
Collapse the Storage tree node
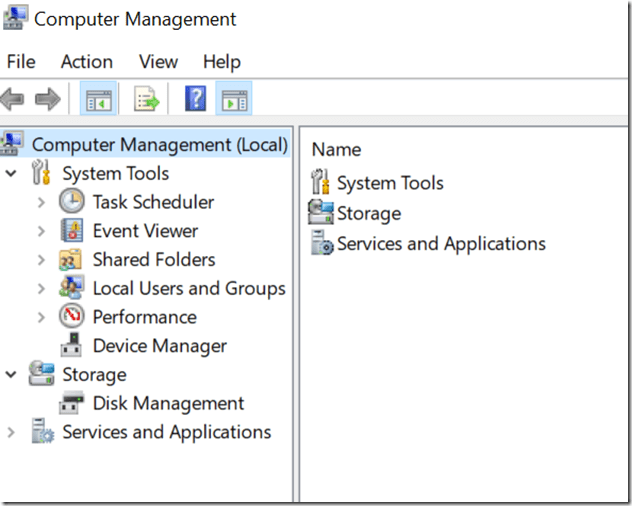11,375
